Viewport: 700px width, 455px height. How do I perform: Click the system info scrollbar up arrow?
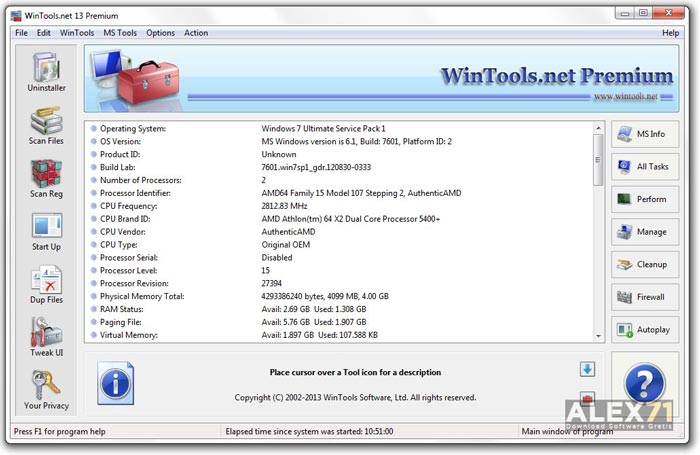(598, 128)
